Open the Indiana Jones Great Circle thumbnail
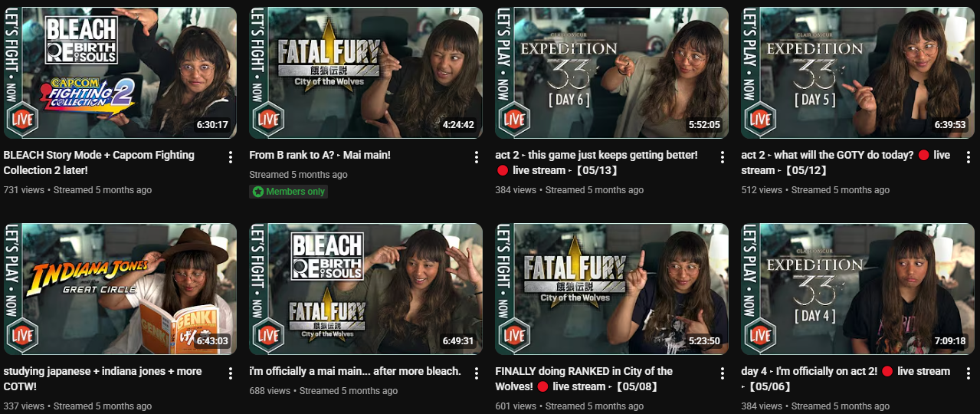980x414 pixels. tap(120, 289)
